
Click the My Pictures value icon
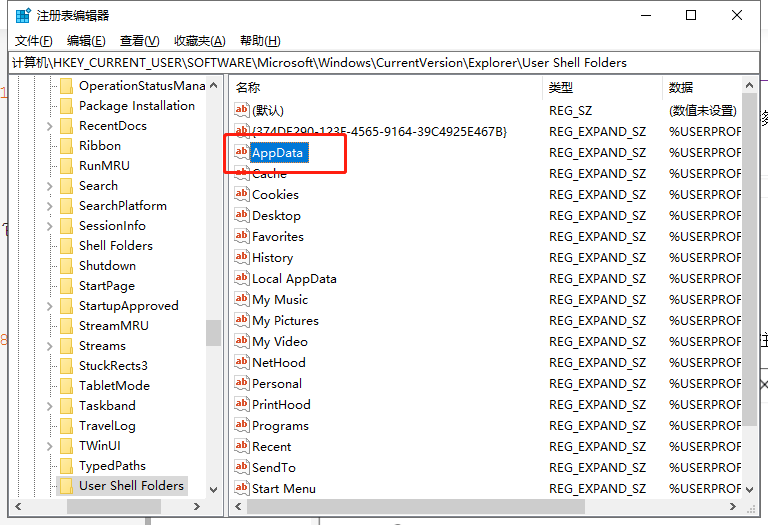pos(241,320)
